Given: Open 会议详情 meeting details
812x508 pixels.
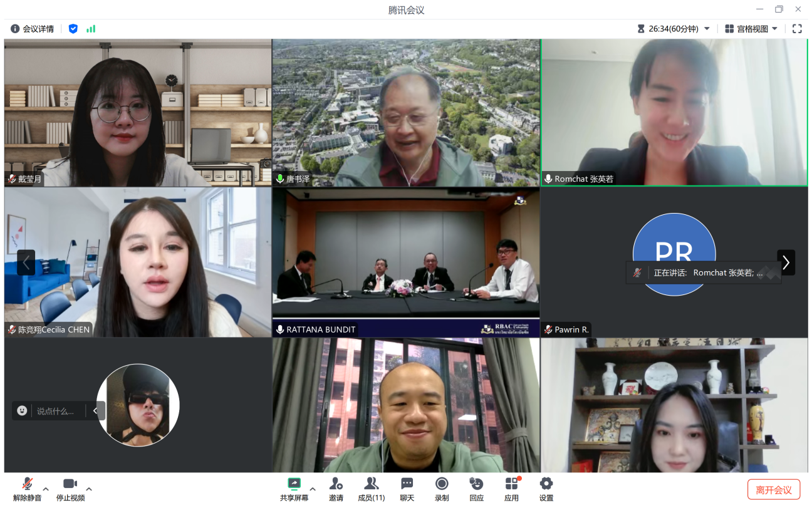Looking at the screenshot, I should pos(33,29).
